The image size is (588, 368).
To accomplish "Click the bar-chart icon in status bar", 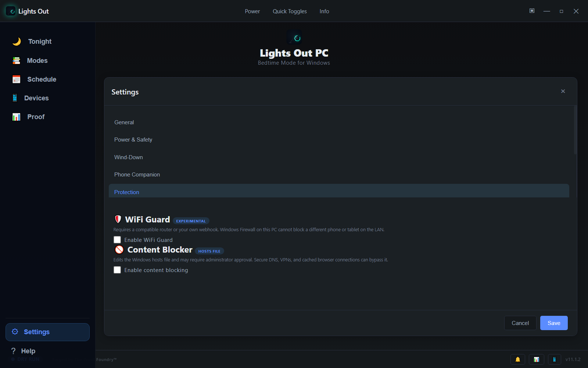I will 537,359.
